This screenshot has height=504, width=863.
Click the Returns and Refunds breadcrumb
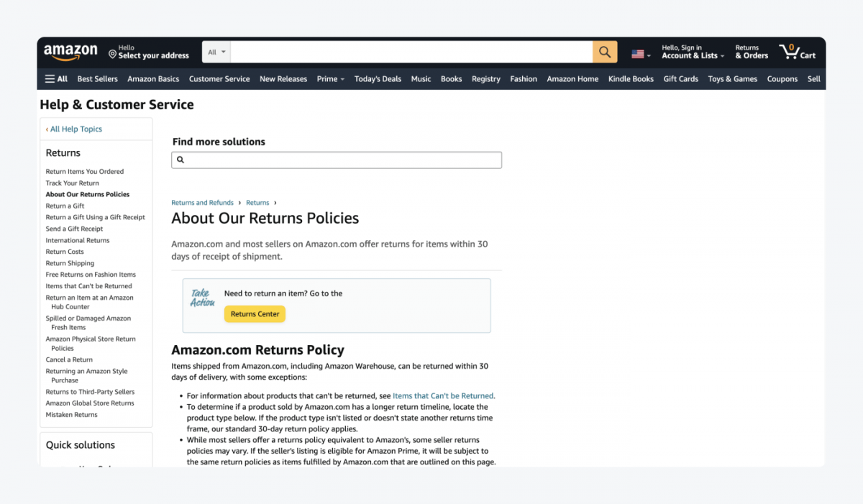click(x=202, y=202)
